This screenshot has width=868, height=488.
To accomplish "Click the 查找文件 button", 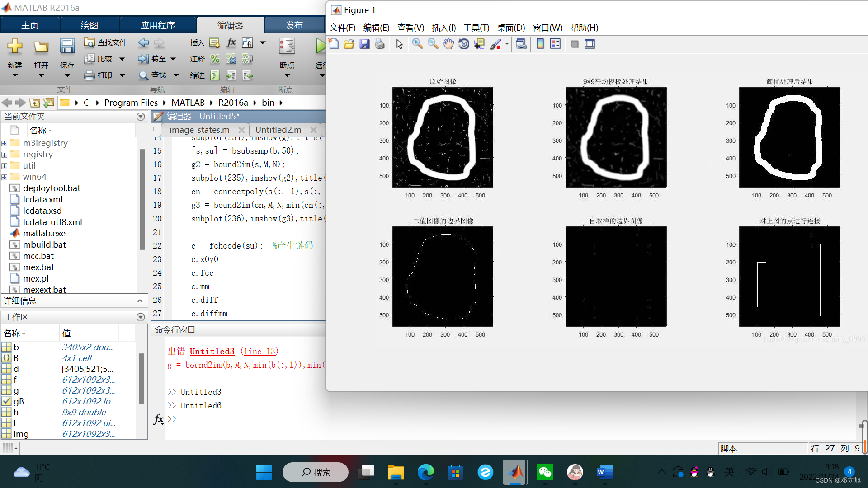I will [x=106, y=42].
